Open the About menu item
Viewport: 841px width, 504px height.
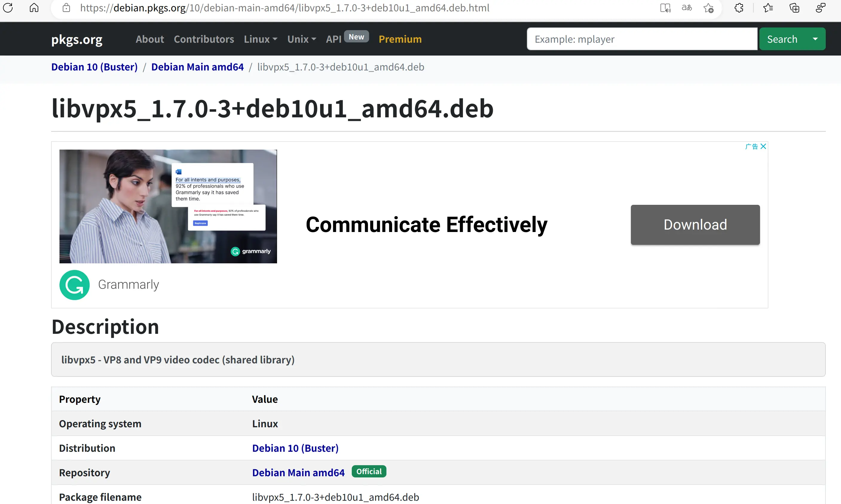click(149, 39)
